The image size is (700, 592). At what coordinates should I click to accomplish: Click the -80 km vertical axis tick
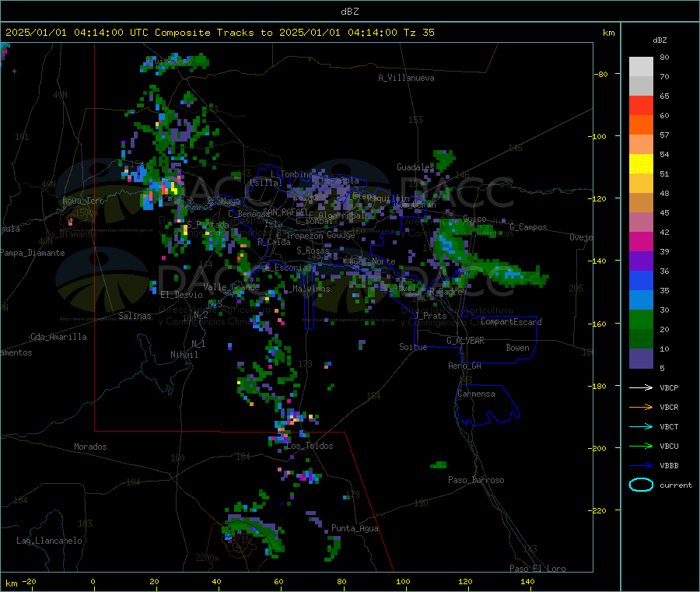601,74
